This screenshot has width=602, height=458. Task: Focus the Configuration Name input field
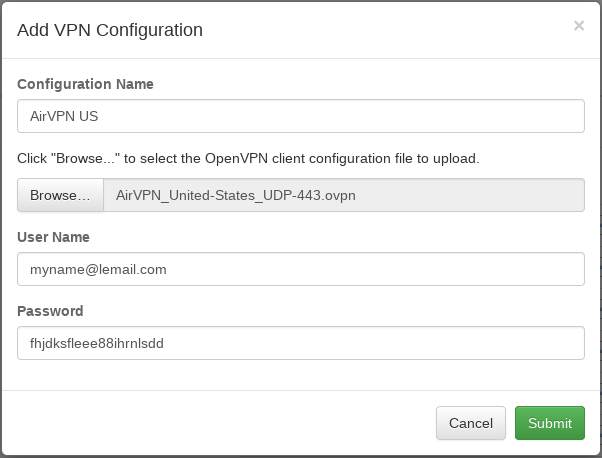(x=300, y=116)
